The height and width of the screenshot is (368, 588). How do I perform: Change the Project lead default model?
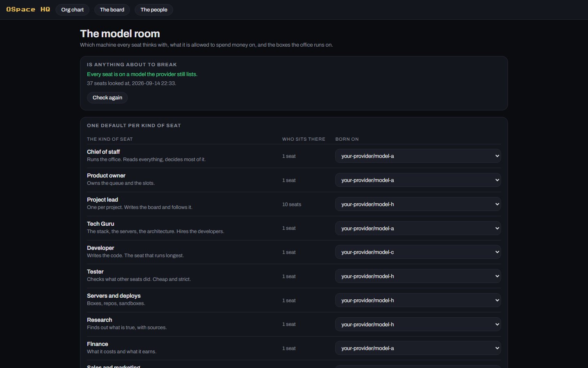(418, 204)
